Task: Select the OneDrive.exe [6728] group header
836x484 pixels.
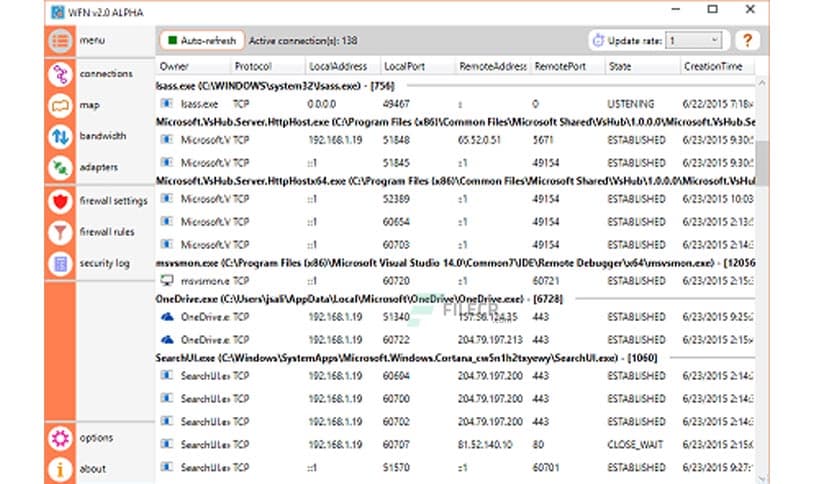Action: coord(455,299)
